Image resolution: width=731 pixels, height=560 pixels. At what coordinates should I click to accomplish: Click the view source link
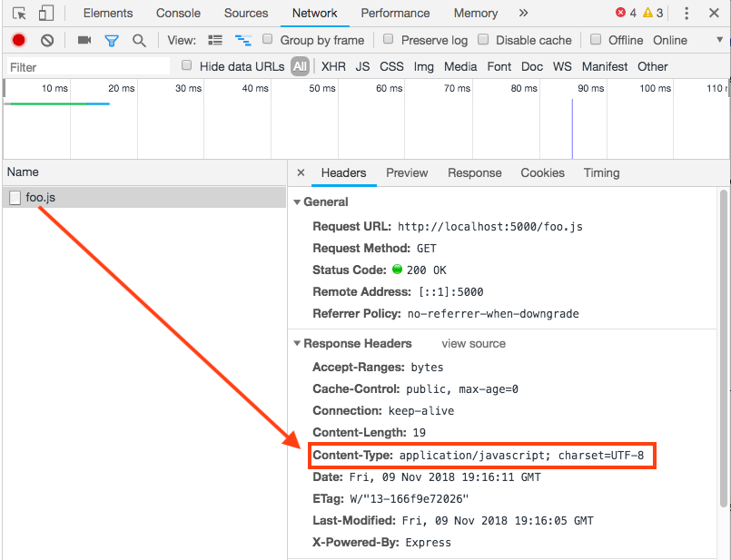473,344
